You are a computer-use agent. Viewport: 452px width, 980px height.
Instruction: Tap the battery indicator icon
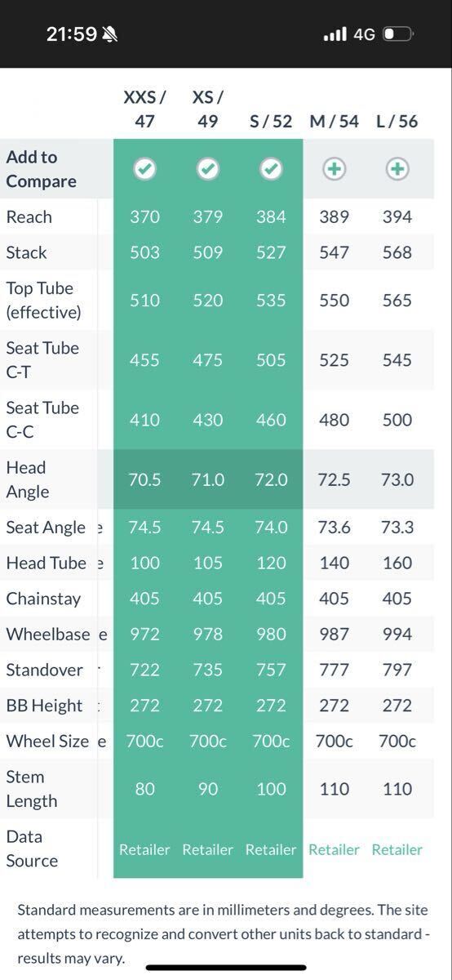click(x=398, y=34)
